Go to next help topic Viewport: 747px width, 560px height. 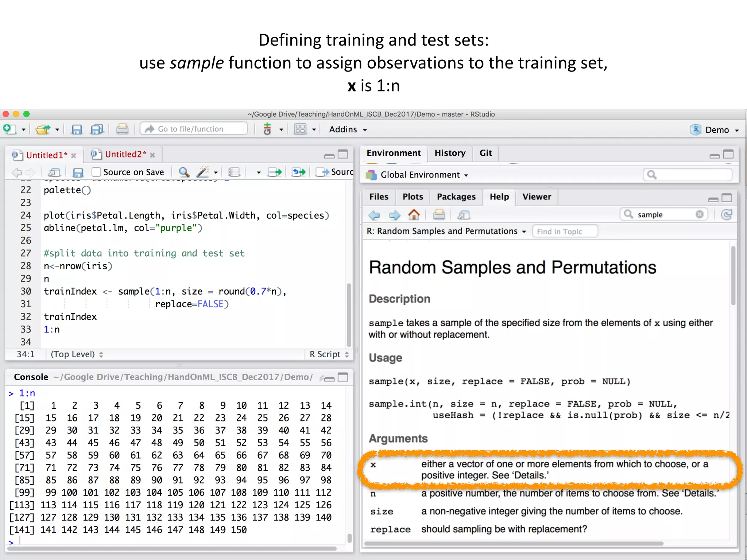tap(394, 215)
